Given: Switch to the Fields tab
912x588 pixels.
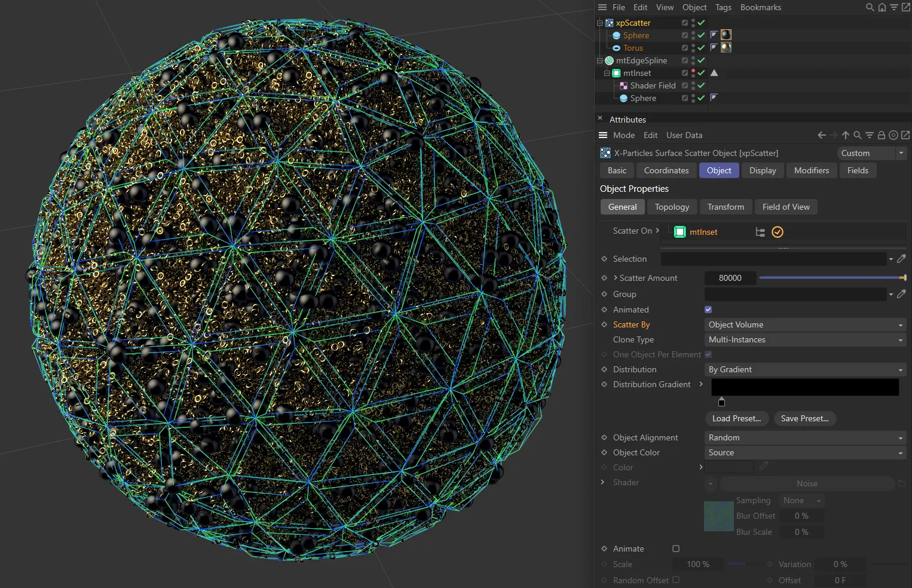Looking at the screenshot, I should tap(858, 170).
